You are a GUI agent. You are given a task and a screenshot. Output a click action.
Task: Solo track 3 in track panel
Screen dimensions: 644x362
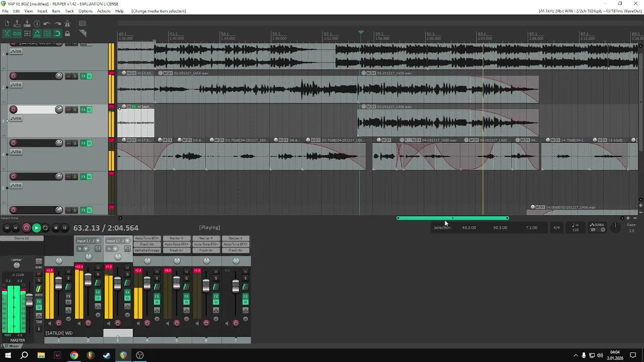[75, 110]
